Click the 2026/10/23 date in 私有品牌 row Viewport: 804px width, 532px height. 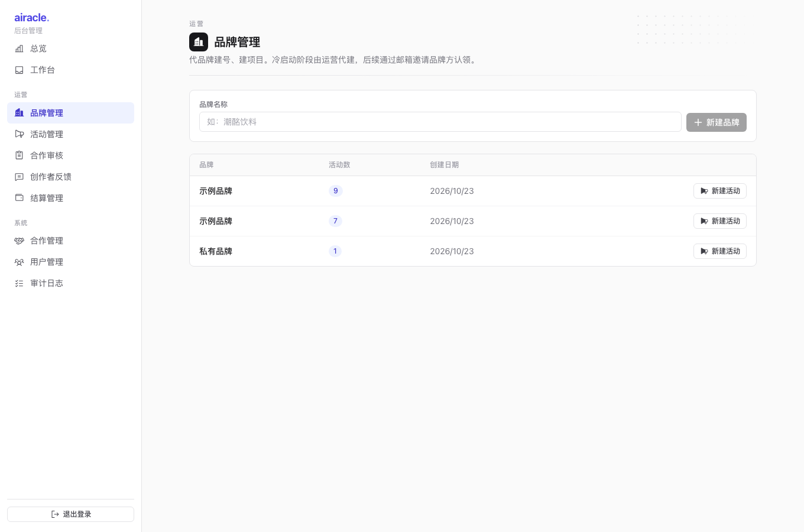point(452,251)
